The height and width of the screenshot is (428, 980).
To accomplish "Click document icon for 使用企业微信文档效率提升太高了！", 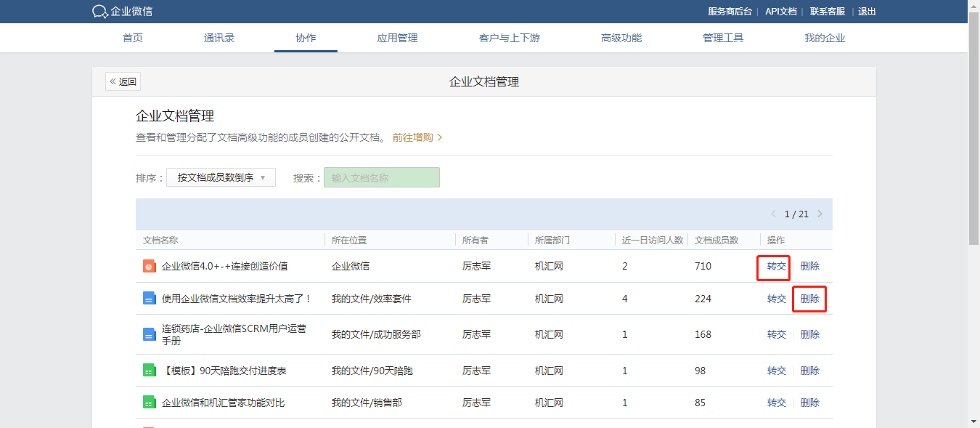I will [150, 299].
